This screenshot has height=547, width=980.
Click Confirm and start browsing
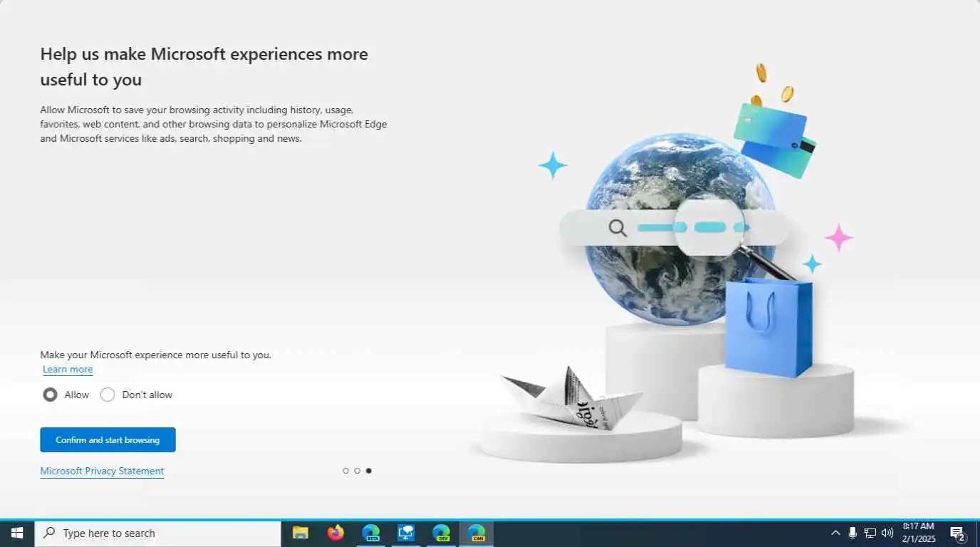108,439
